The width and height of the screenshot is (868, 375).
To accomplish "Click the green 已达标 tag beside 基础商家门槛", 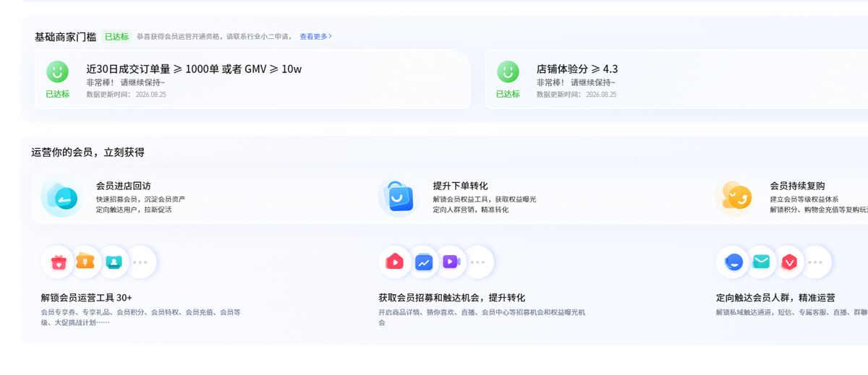I will (x=116, y=36).
